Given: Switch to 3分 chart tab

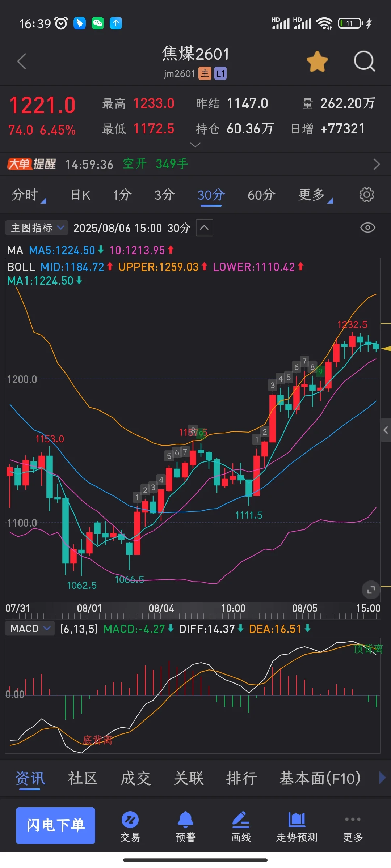Looking at the screenshot, I should [x=164, y=195].
